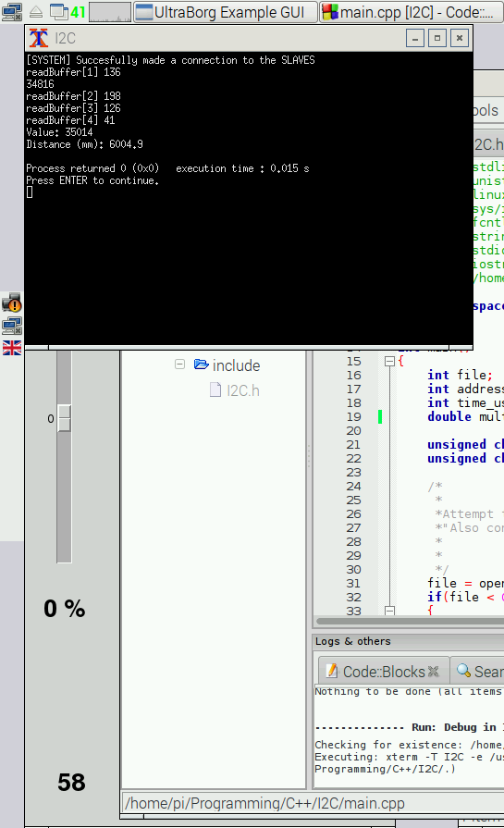This screenshot has height=828, width=504.
Task: Click the eject media icon in the panel
Action: pyautogui.click(x=36, y=12)
